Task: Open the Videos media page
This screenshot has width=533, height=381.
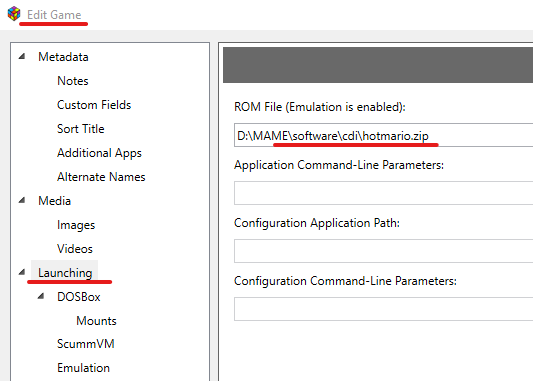Action: tap(75, 249)
